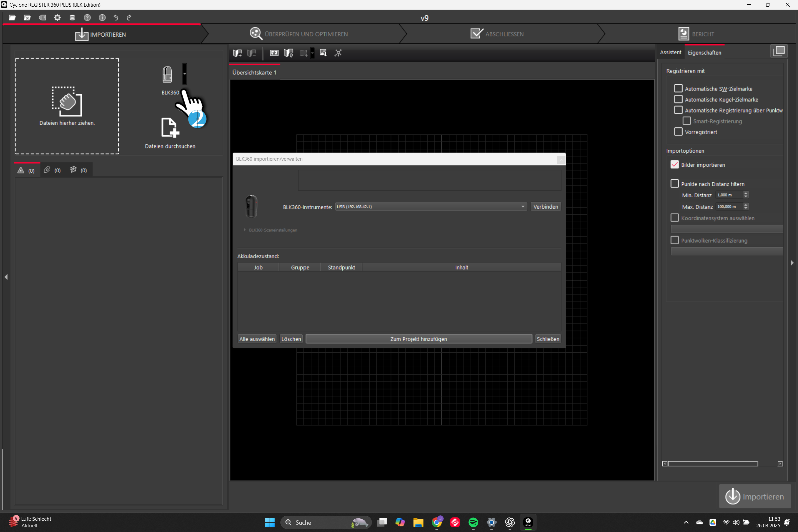
Task: Go to the IMPORTIEREN step
Action: pos(100,34)
